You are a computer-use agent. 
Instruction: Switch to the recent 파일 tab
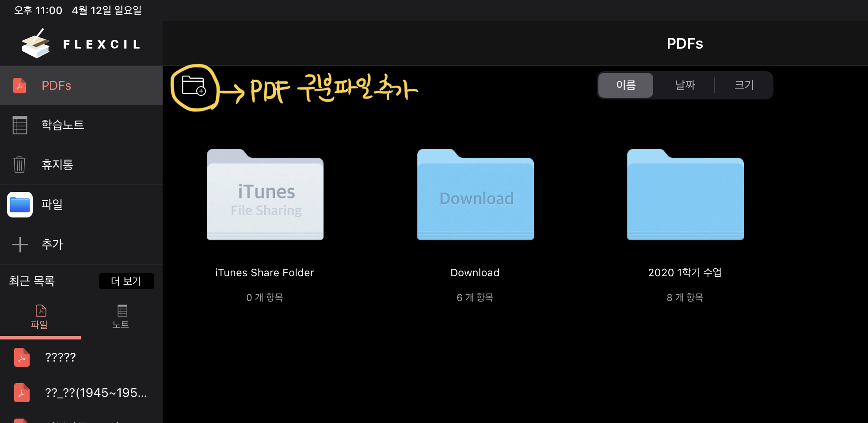40,317
